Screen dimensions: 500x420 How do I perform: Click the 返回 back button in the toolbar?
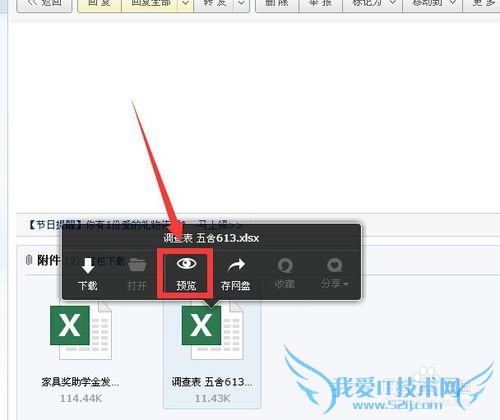point(44,5)
